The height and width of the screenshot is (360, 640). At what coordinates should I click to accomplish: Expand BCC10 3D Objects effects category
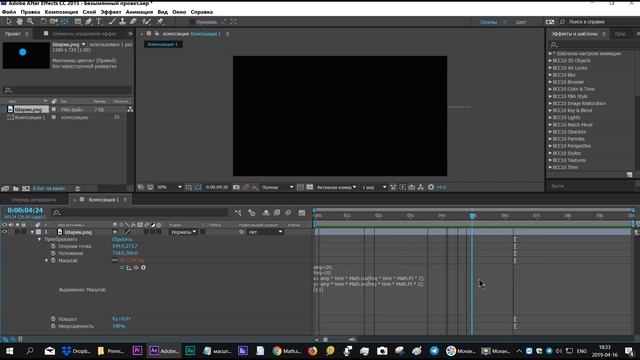[x=550, y=60]
